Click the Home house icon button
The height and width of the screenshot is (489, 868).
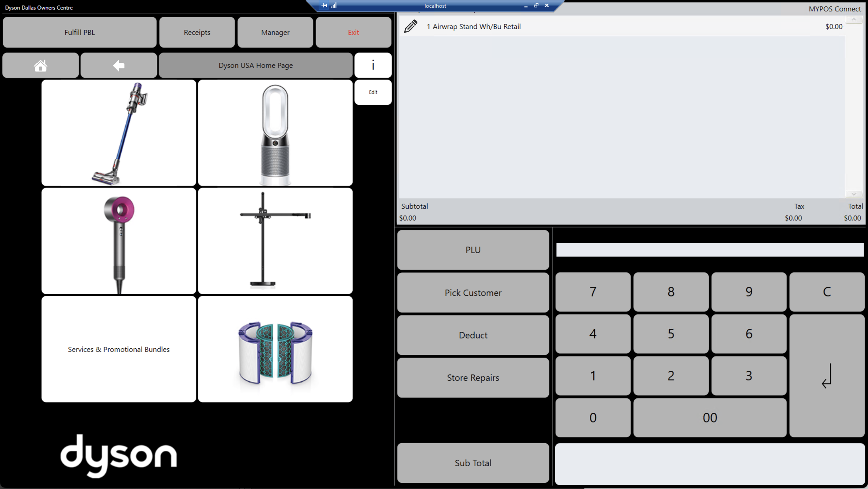point(40,65)
